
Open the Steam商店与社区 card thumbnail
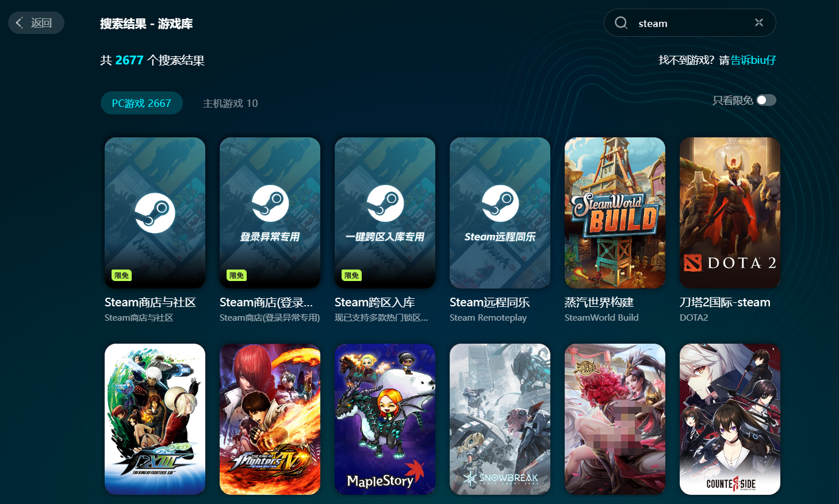coord(155,213)
